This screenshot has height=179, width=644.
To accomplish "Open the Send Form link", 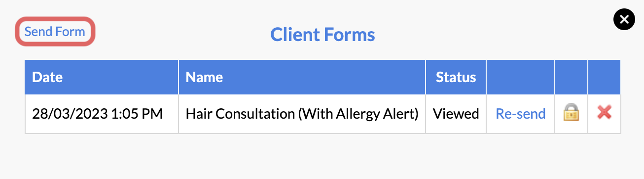I will pos(55,32).
